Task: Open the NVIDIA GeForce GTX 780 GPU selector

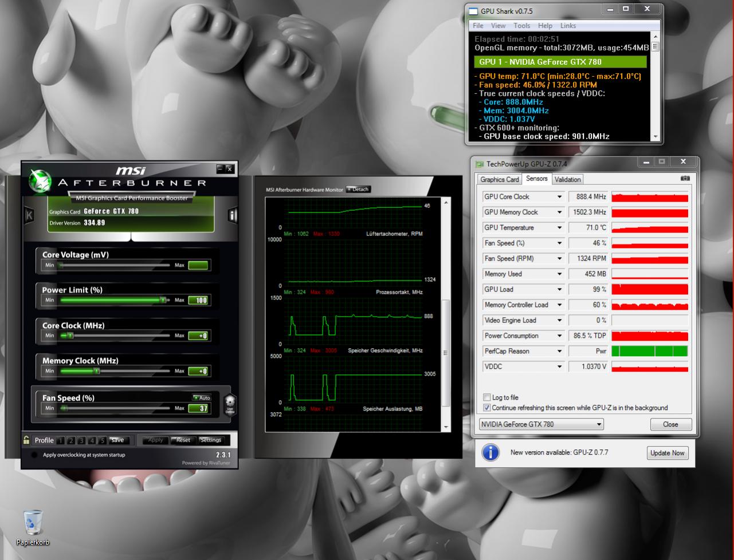Action: 541,424
